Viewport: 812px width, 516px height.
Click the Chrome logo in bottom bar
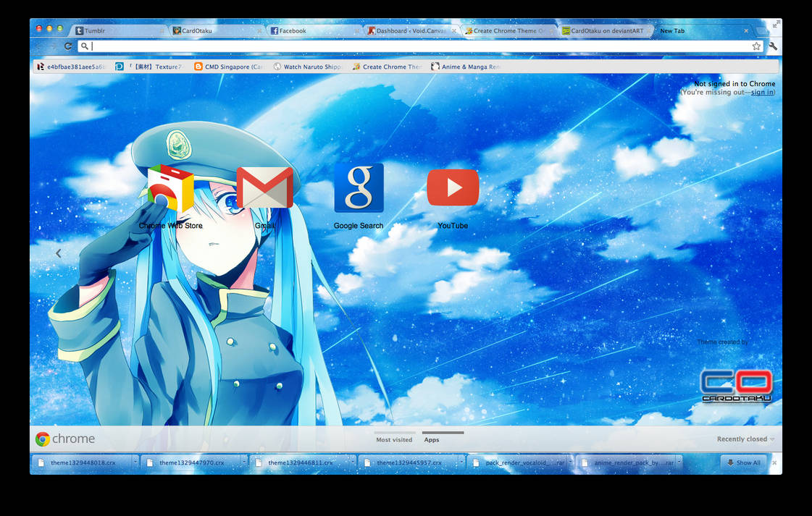65,439
